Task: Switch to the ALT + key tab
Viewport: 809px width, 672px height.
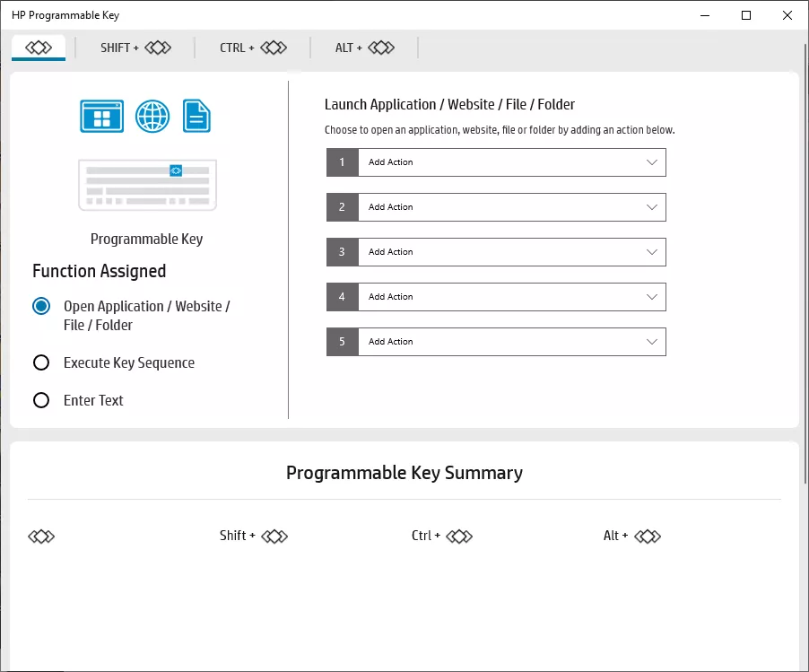Action: coord(364,48)
